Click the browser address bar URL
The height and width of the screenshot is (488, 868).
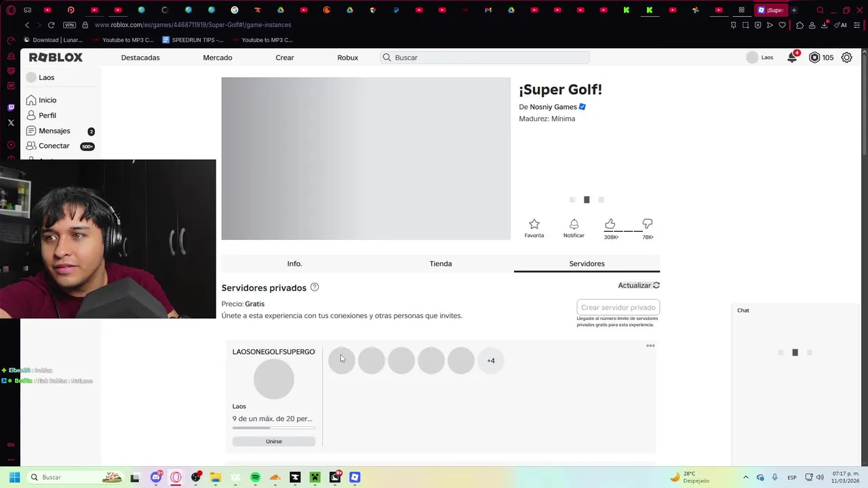(193, 25)
